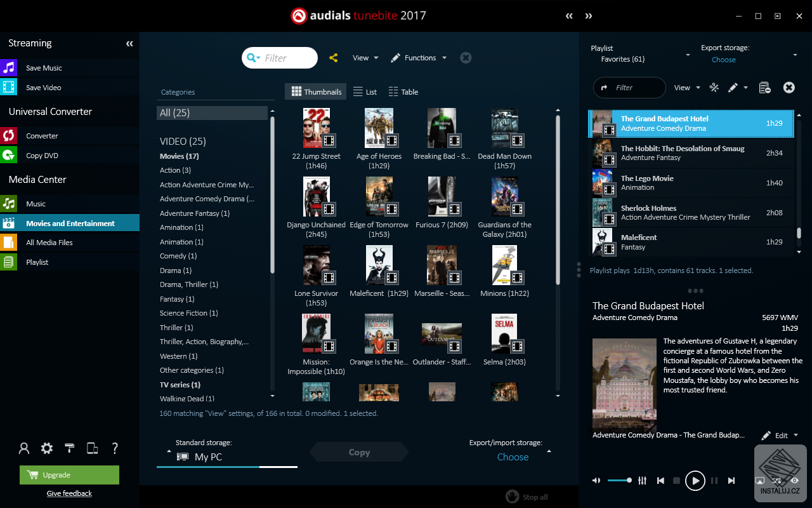Image resolution: width=812 pixels, height=508 pixels.
Task: Click the speaker mute icon
Action: point(596,481)
